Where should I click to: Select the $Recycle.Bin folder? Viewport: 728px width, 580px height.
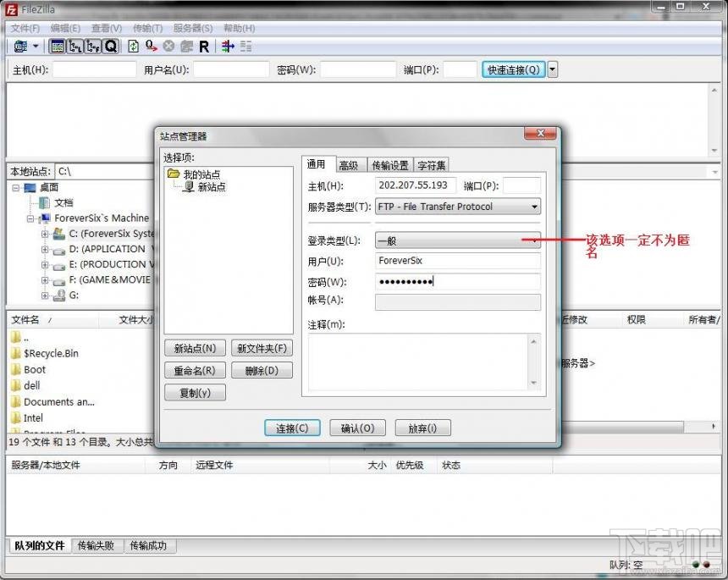pyautogui.click(x=51, y=353)
